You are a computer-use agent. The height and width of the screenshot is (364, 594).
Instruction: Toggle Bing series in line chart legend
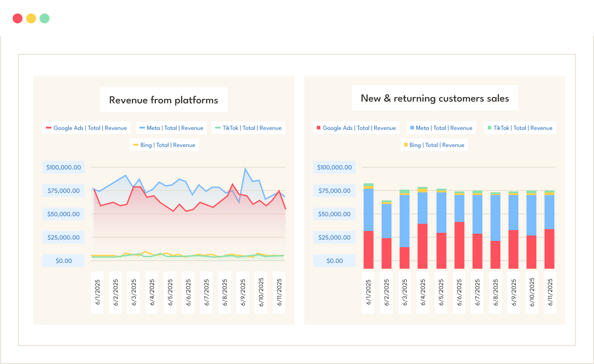click(x=164, y=145)
